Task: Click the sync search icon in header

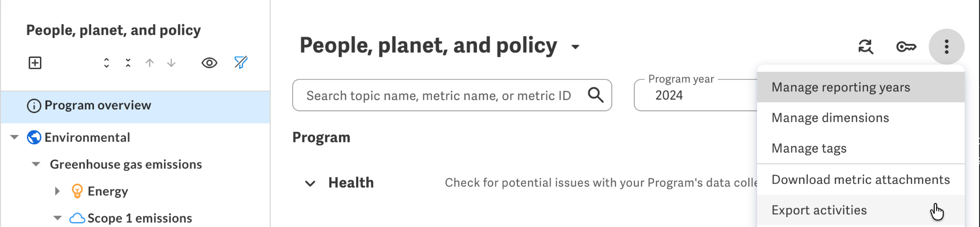Action: point(866,47)
